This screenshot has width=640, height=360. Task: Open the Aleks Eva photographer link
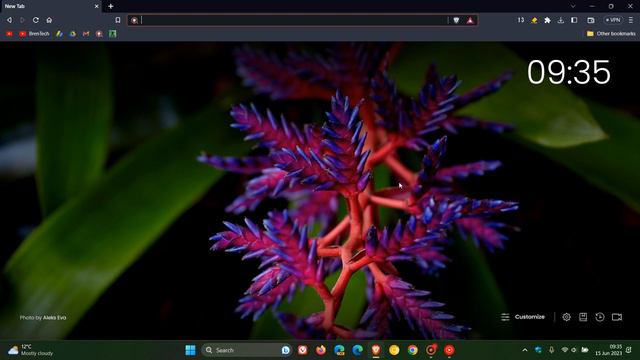pos(54,318)
